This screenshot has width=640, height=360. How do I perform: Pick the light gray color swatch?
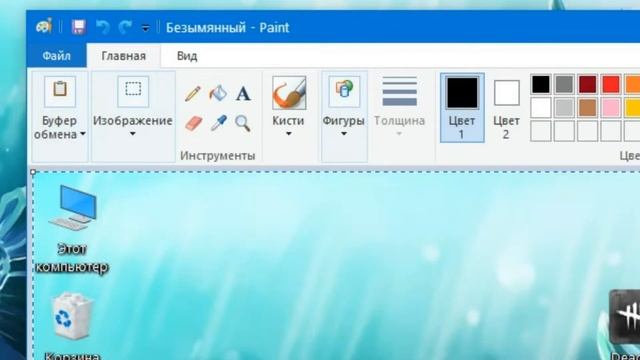click(564, 107)
